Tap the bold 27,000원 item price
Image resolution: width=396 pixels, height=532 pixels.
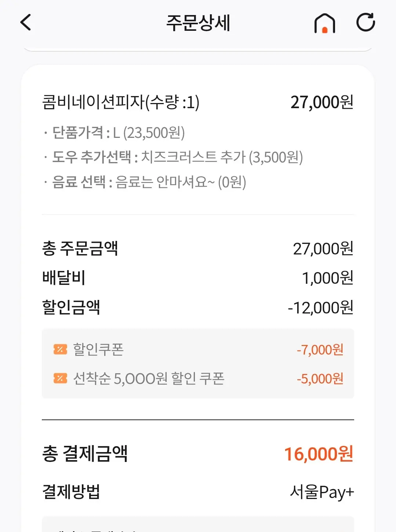(x=321, y=102)
